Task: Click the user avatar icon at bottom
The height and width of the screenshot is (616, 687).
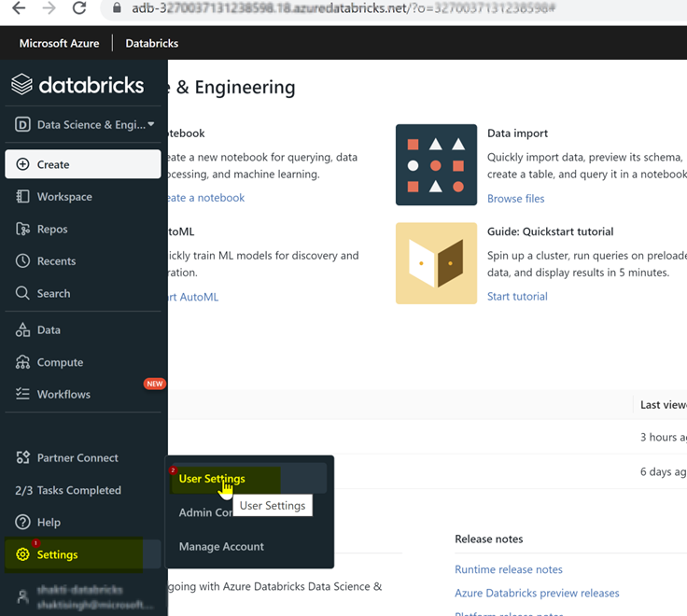Action: click(22, 596)
